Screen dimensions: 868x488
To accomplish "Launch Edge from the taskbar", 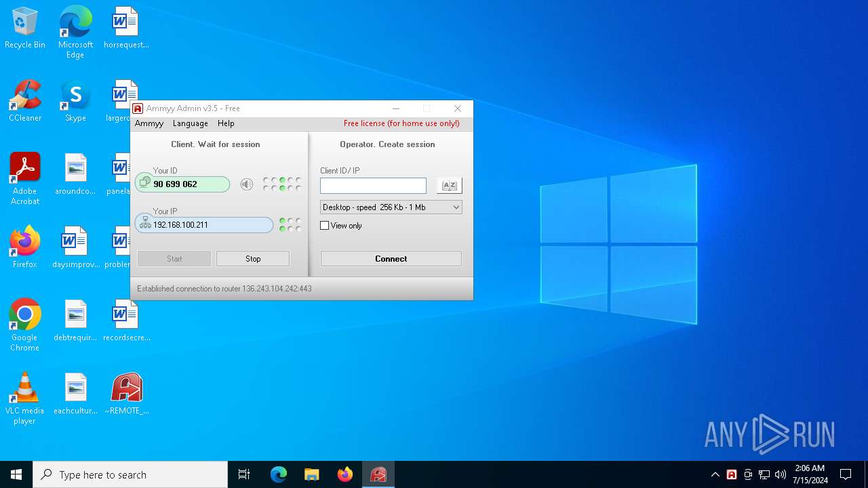I will [x=279, y=474].
